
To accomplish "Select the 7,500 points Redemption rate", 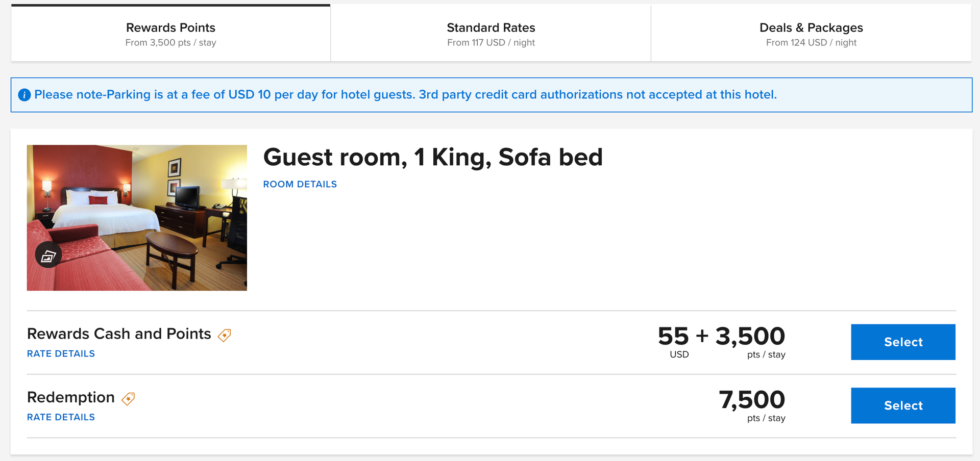I will coord(903,405).
